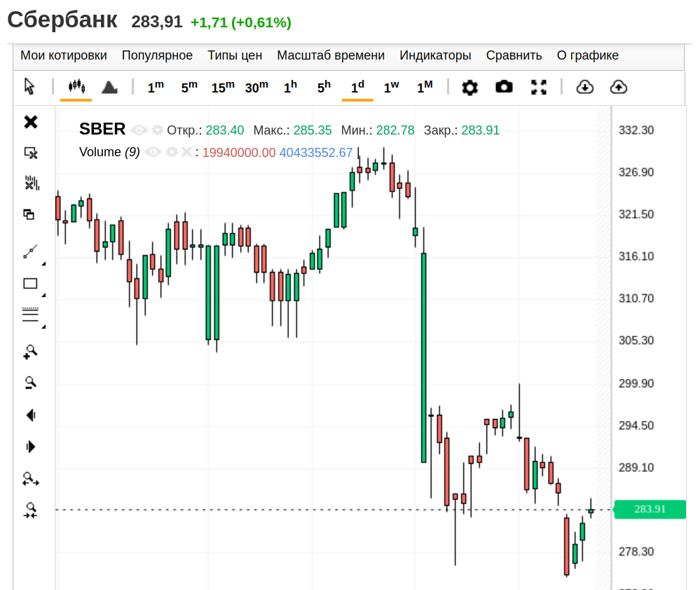Open the Масштаб времени menu

(x=331, y=55)
